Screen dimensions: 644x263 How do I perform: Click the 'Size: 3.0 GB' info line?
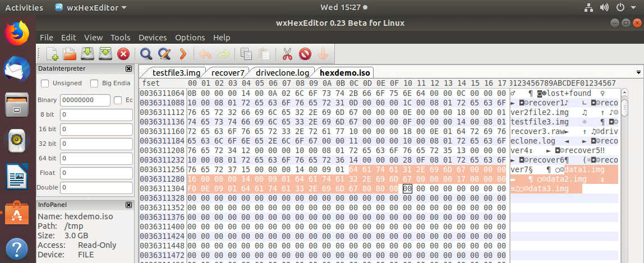pos(62,236)
